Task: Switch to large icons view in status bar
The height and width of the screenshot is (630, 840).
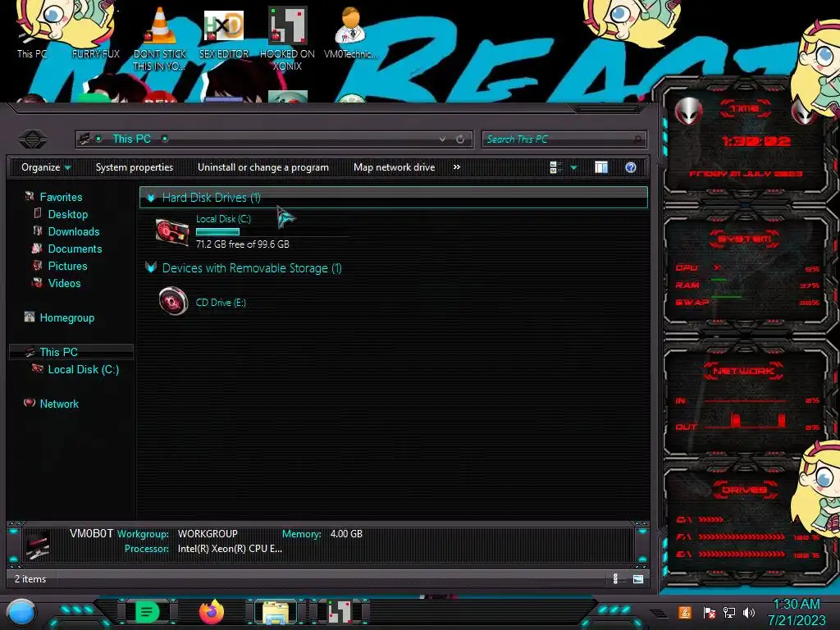Action: 637,578
